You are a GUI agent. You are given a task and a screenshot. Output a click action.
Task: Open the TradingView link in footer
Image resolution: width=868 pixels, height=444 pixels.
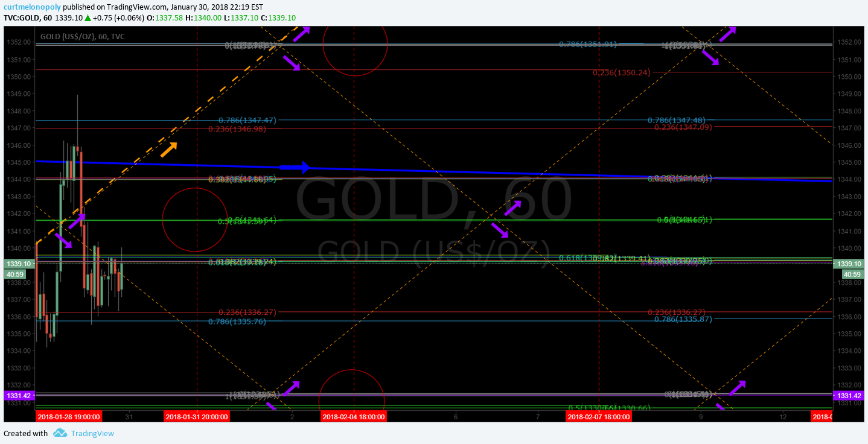point(92,433)
